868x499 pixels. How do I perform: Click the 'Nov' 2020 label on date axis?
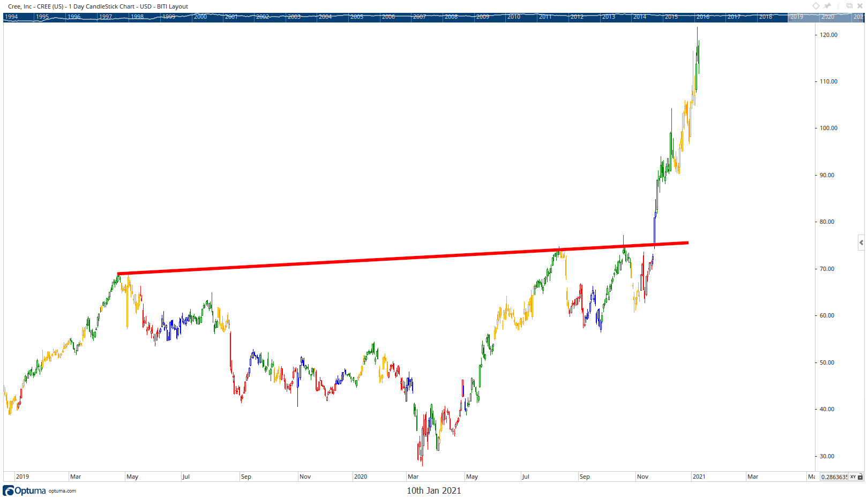(x=642, y=477)
